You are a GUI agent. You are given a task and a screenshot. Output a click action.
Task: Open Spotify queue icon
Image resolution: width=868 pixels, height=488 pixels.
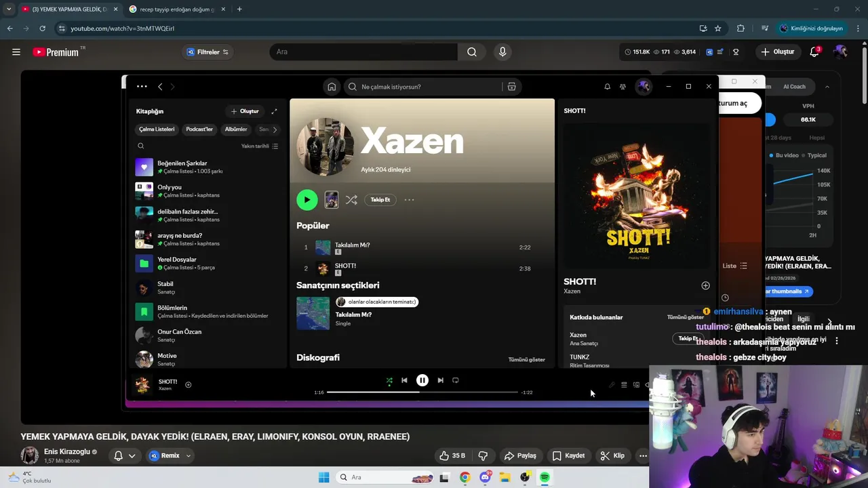click(x=624, y=385)
